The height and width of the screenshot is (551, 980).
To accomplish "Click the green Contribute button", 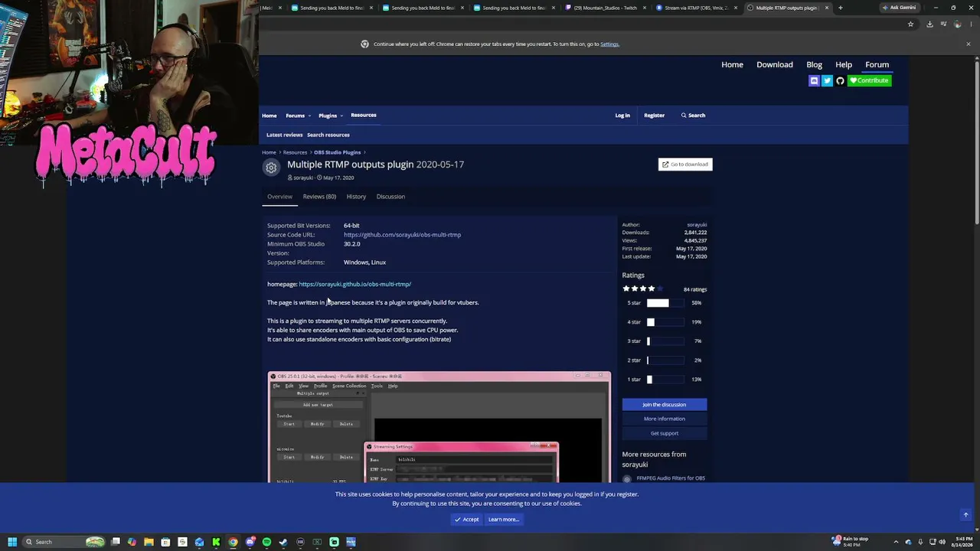I will pos(869,80).
